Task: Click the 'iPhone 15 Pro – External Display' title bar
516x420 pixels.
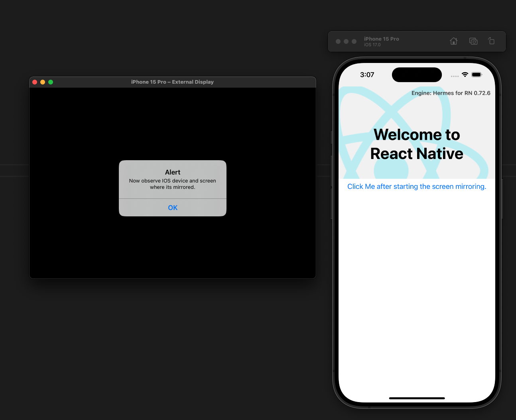Action: 172,82
